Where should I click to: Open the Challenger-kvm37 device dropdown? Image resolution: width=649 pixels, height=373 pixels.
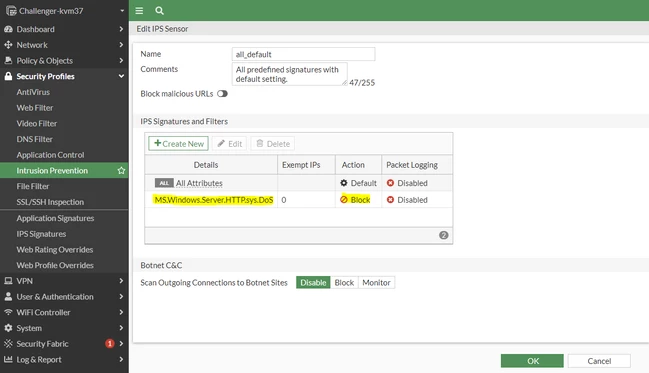click(122, 11)
